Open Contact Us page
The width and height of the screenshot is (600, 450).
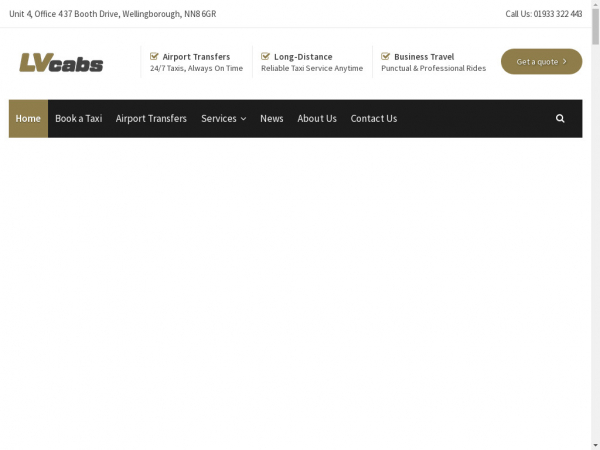pyautogui.click(x=373, y=118)
